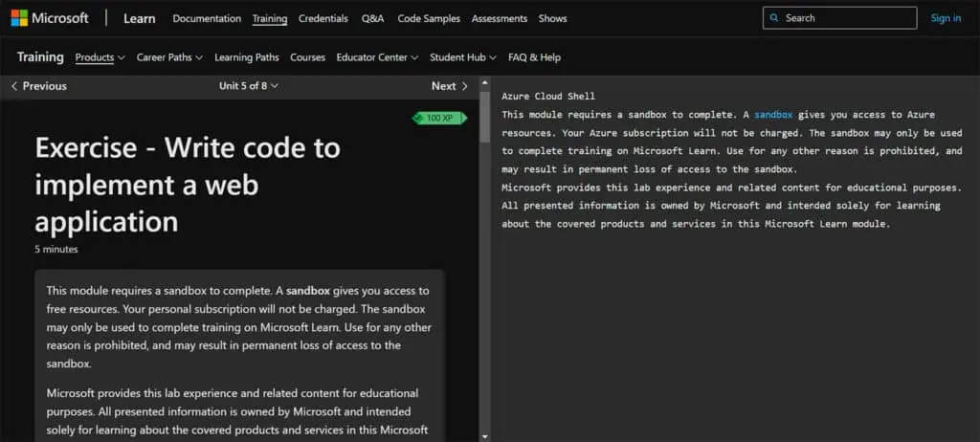Click the article pane scrollbar thumb
The height and width of the screenshot is (442, 980).
[x=484, y=117]
